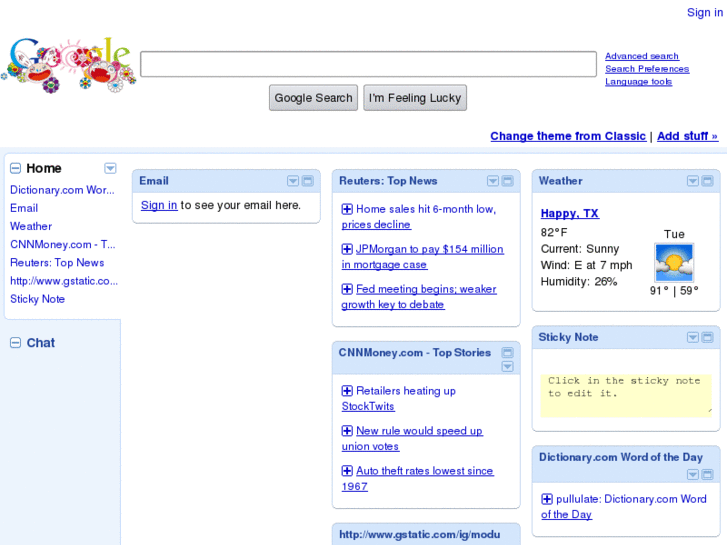Image resolution: width=727 pixels, height=545 pixels.
Task: Click the CNNMoney.com - Top Stories title
Action: [415, 353]
